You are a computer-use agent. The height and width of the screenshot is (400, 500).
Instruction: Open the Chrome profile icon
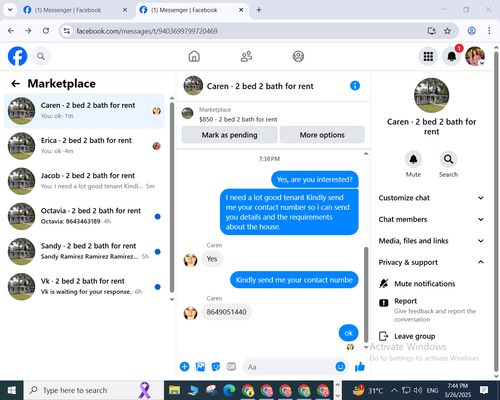coord(471,31)
